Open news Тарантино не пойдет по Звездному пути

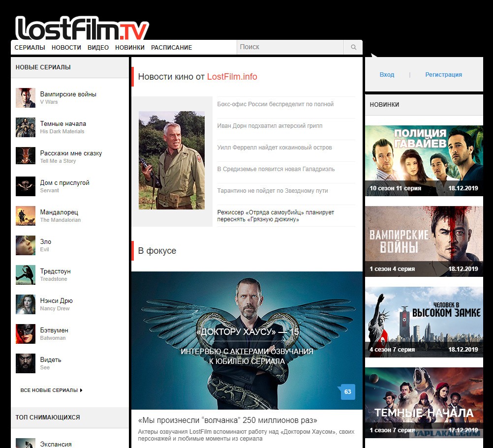point(273,191)
